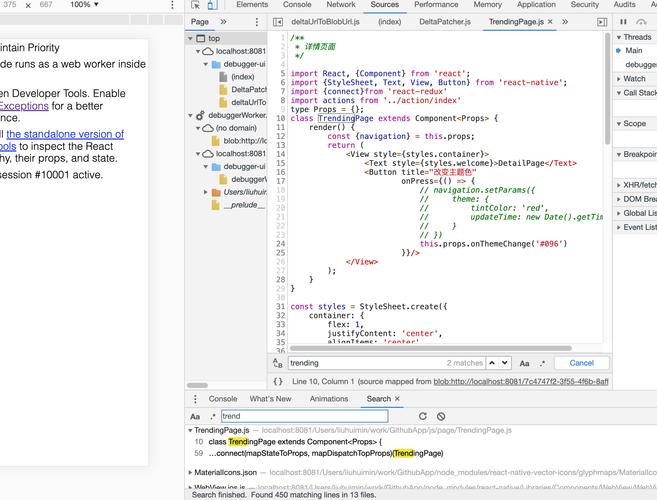Open the navigator panel three-dot menu
Screen dimensions: 657x500
[x=257, y=22]
